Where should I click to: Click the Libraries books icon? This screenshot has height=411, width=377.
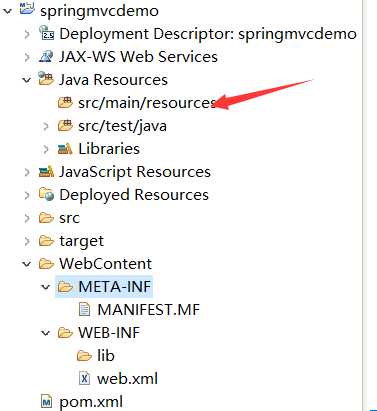click(x=65, y=149)
